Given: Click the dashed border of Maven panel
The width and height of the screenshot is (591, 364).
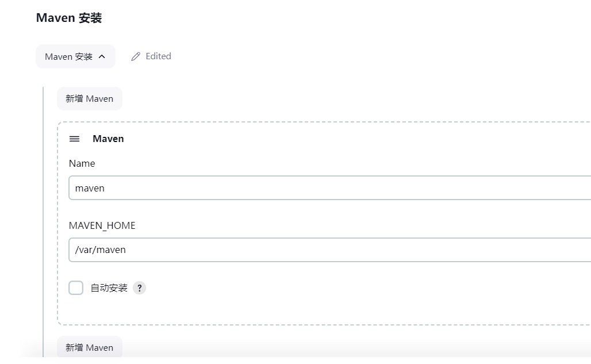Looking at the screenshot, I should (57, 230).
